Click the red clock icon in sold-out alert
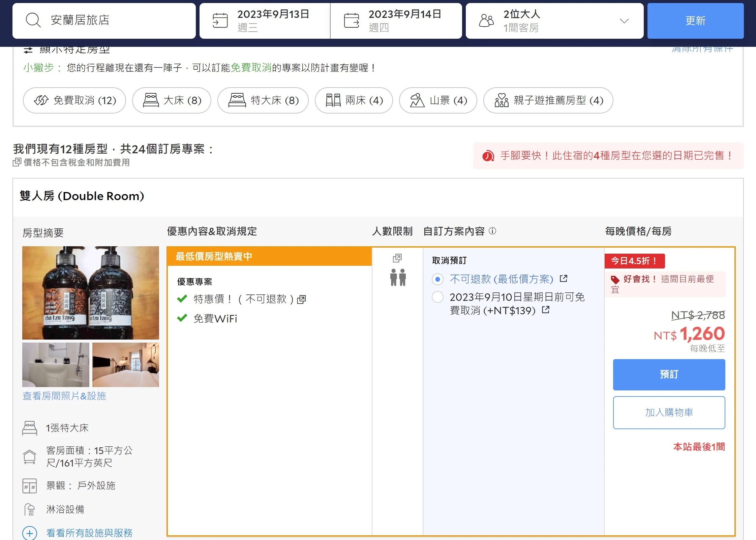This screenshot has height=540, width=756. tap(488, 156)
